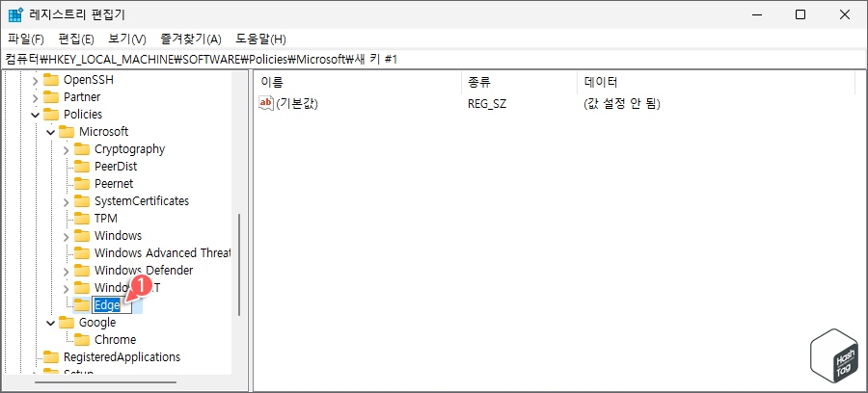
Task: Click the Windows Advanced Threat folder icon
Action: pos(82,253)
